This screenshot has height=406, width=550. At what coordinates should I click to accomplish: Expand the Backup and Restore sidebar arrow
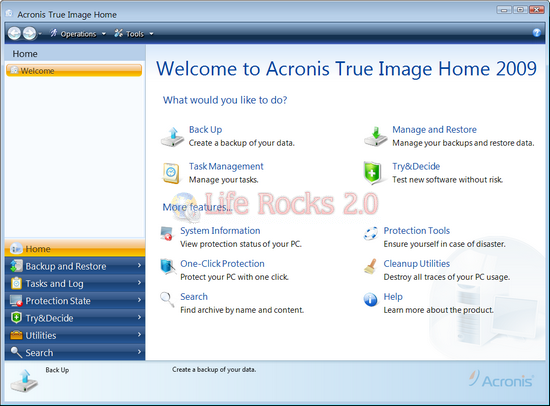click(139, 266)
